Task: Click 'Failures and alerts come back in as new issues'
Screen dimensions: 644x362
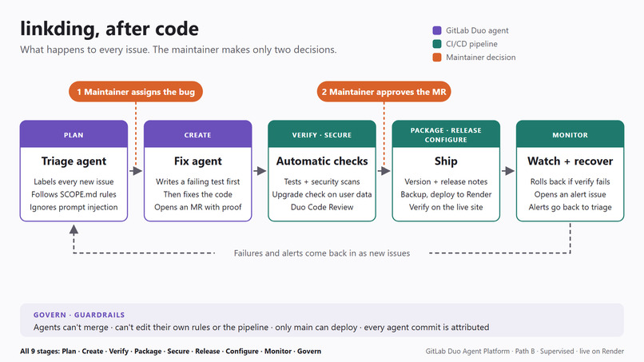Action: [x=321, y=253]
